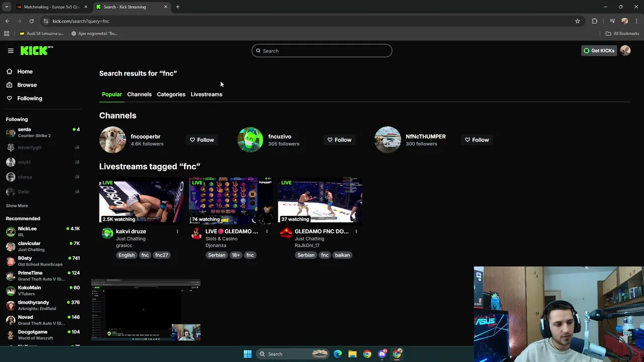The height and width of the screenshot is (362, 644).
Task: Open Browse in the sidebar
Action: pos(27,85)
